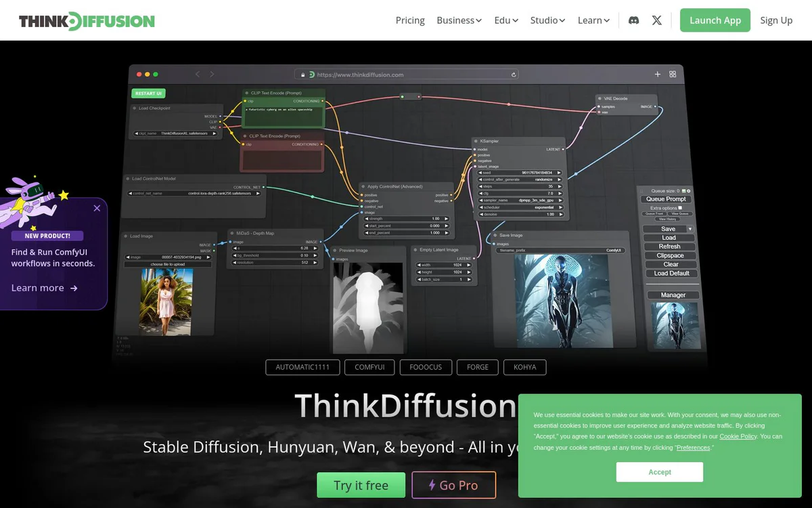812x508 pixels.
Task: Click the choose file to upload button
Action: (x=167, y=264)
